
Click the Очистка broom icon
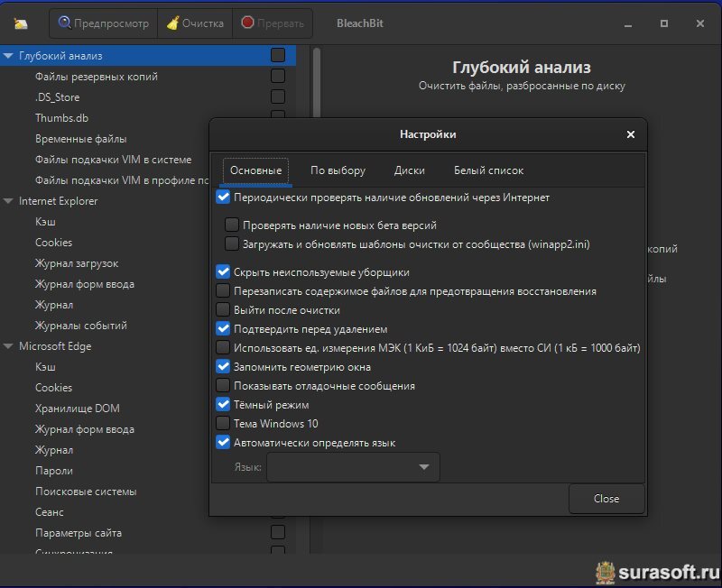click(172, 23)
